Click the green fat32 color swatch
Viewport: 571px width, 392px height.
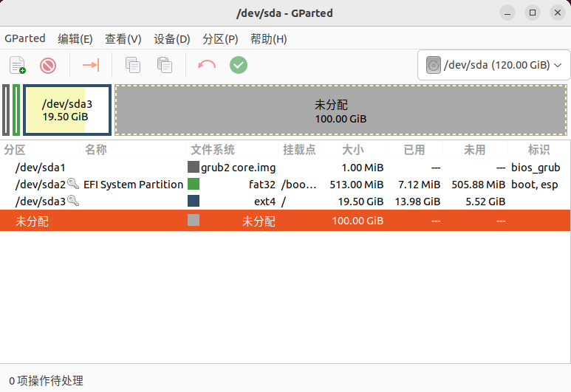click(x=194, y=184)
